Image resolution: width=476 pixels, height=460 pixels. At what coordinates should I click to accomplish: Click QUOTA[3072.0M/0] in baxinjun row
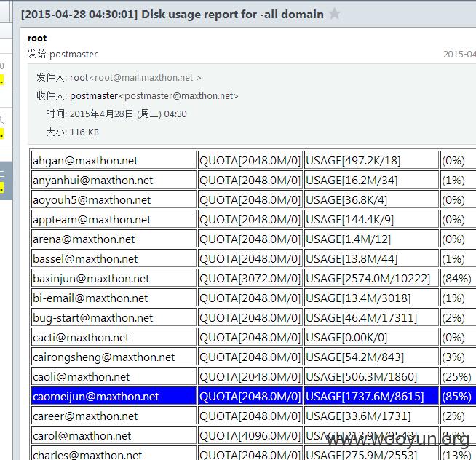point(250,279)
